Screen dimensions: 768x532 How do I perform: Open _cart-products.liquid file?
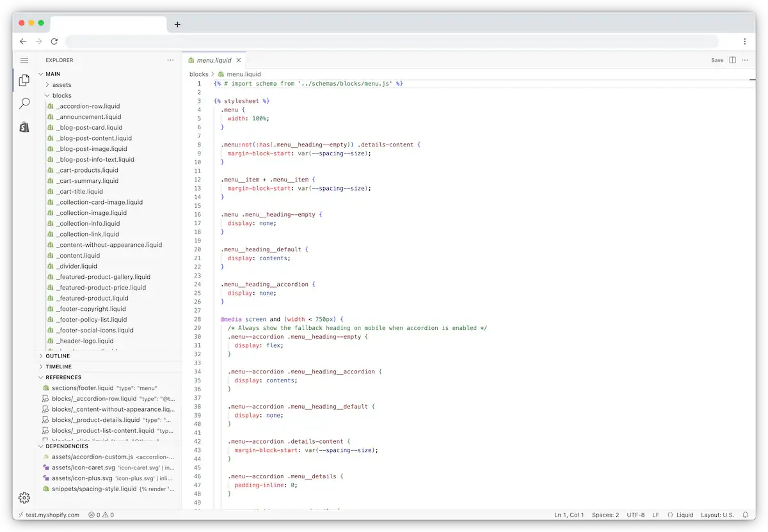coord(87,170)
